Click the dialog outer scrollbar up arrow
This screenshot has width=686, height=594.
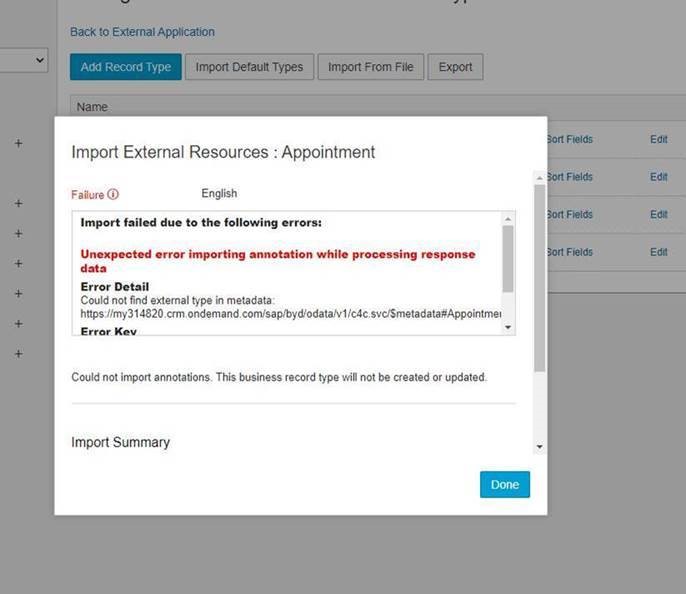click(539, 178)
